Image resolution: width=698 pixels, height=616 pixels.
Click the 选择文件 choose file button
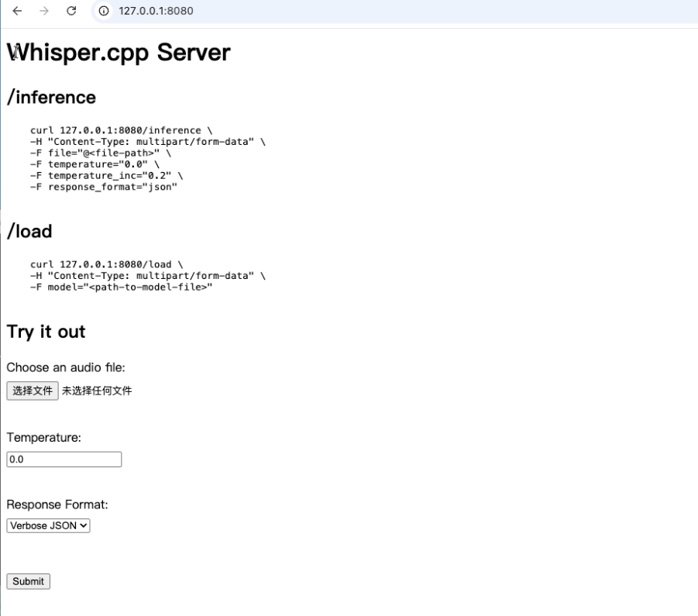point(33,391)
